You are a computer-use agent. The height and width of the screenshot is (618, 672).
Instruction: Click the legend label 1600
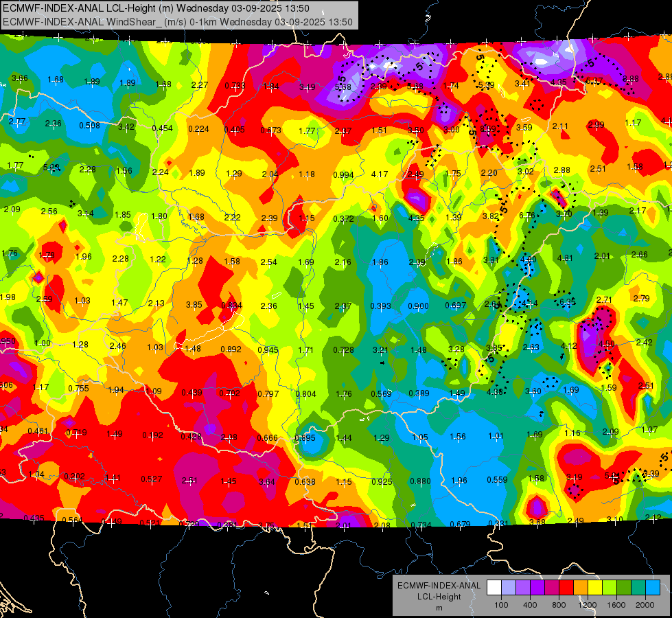click(x=616, y=605)
